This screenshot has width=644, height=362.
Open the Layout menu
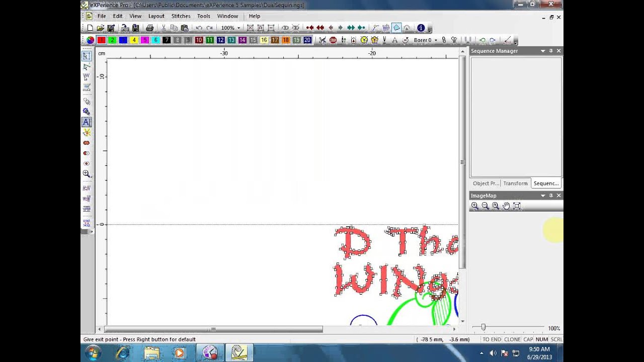[x=156, y=16]
